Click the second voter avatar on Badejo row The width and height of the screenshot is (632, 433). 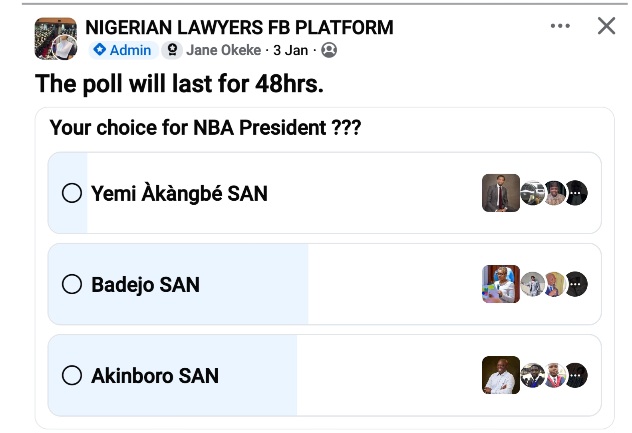(534, 285)
